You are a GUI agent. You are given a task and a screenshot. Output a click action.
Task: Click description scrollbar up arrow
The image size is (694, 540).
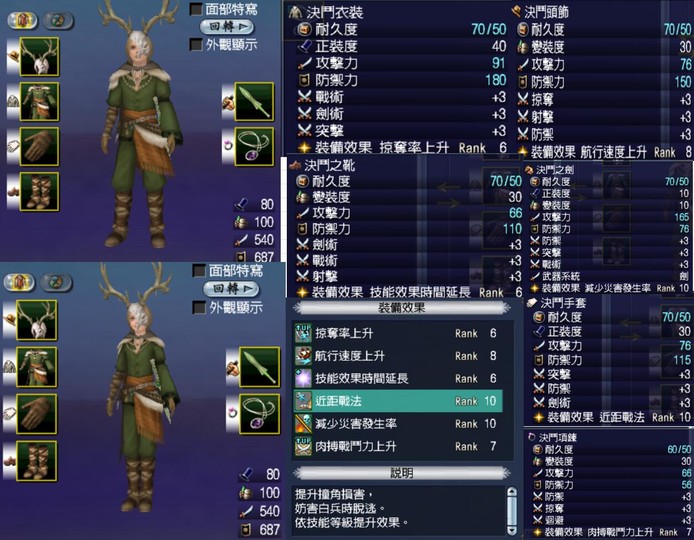coord(511,492)
